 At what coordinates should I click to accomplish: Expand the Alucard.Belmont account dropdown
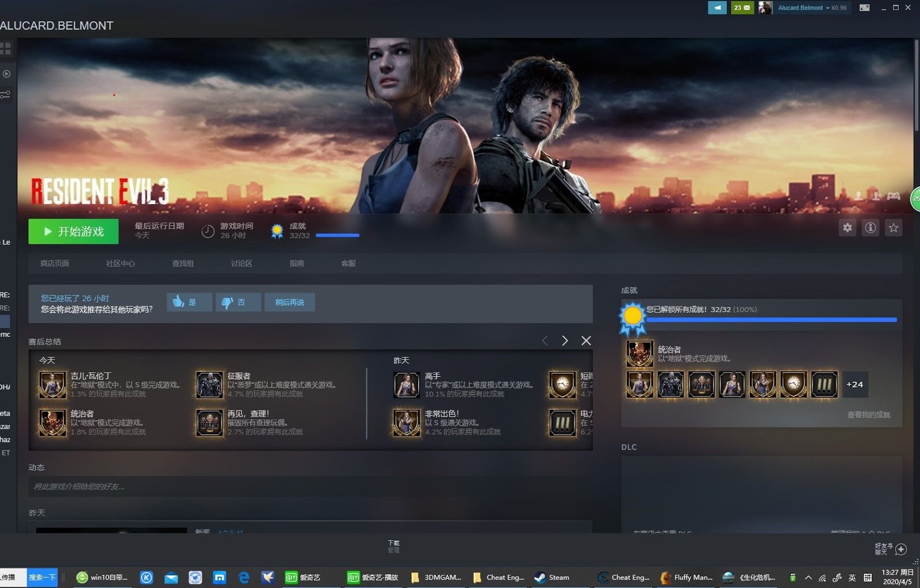click(811, 7)
